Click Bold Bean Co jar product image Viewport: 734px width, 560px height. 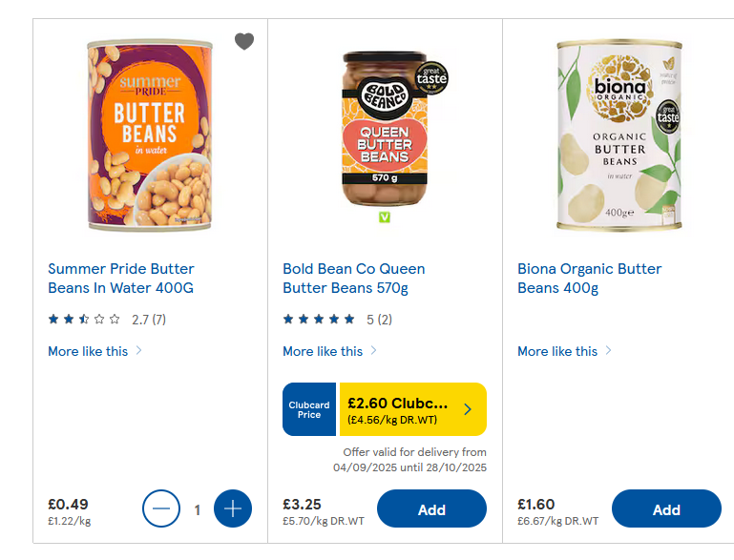tap(384, 129)
